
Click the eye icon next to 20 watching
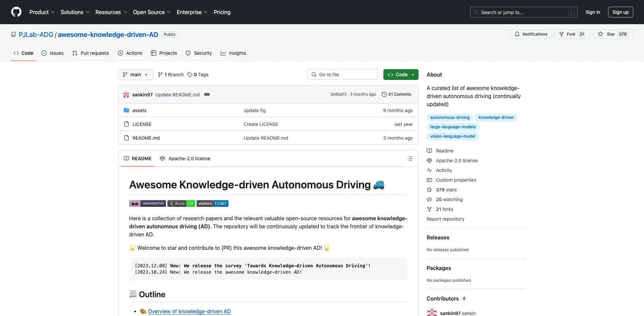click(429, 199)
